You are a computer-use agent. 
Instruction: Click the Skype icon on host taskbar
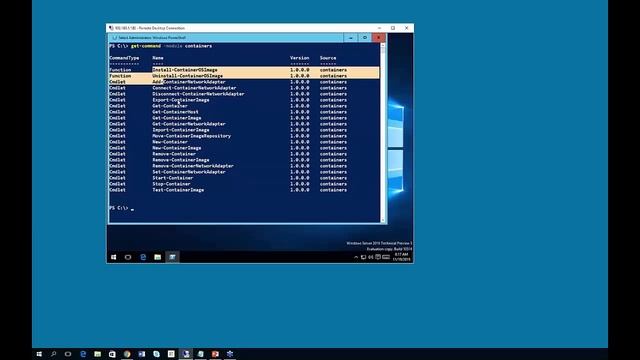pos(156,354)
